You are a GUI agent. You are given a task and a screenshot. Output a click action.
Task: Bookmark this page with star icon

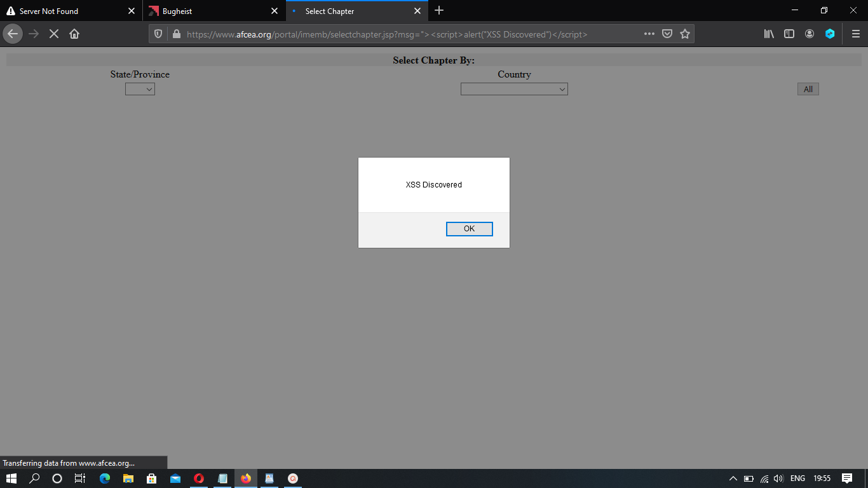(x=685, y=34)
